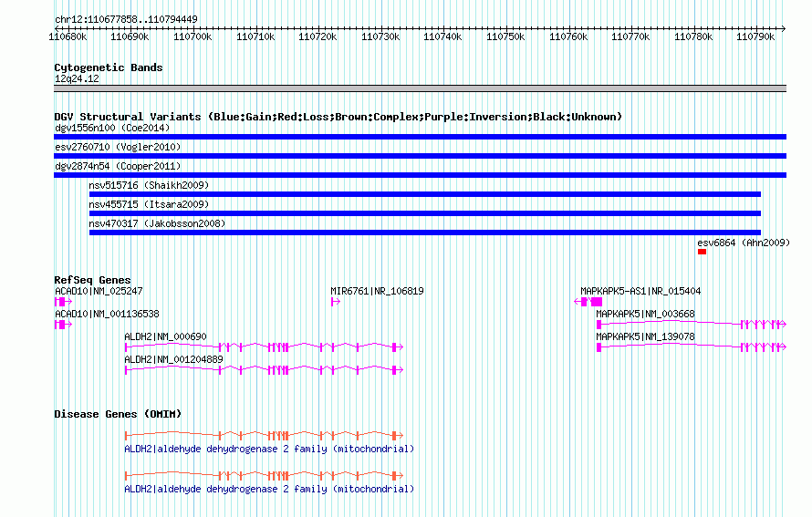Click the MAPKAPK5 NM_139078 transcript track
This screenshot has width=812, height=517.
(x=692, y=347)
